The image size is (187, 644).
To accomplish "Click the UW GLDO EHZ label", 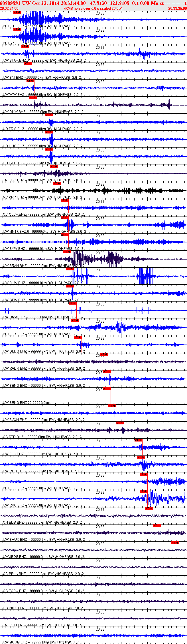I will point(44,351).
